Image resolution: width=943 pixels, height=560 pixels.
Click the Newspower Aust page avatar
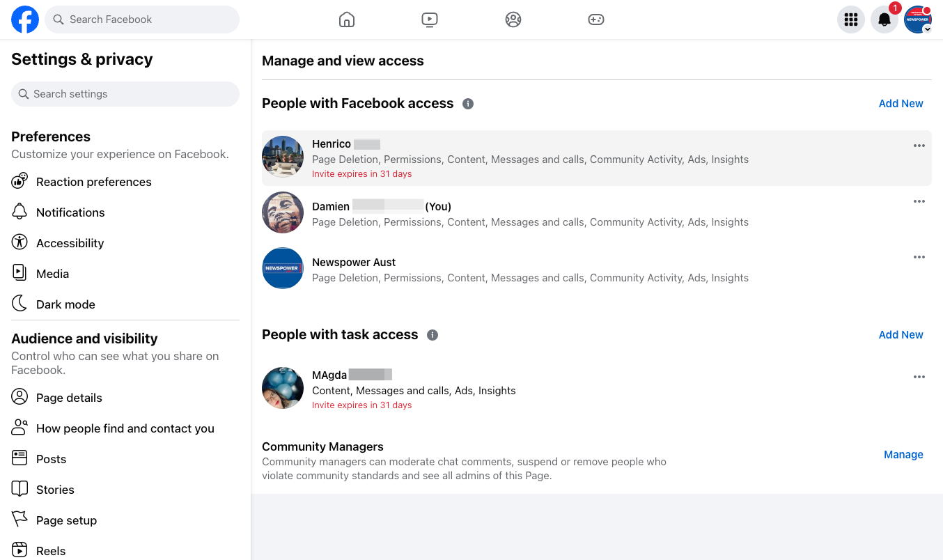[x=283, y=268]
